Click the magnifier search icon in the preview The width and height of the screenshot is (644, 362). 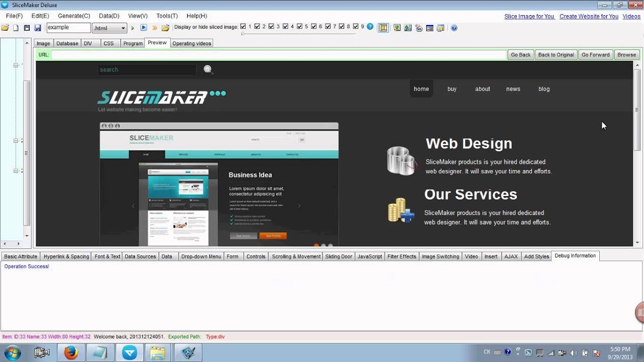point(208,69)
